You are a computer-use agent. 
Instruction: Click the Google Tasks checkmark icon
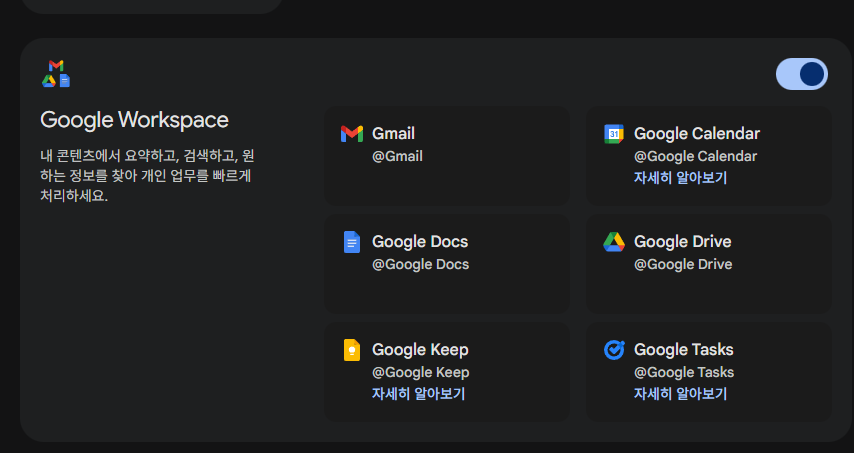[614, 350]
